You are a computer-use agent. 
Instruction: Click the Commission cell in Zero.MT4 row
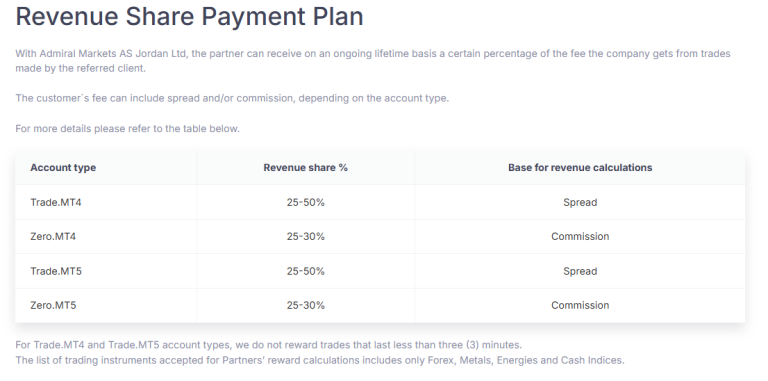point(580,237)
